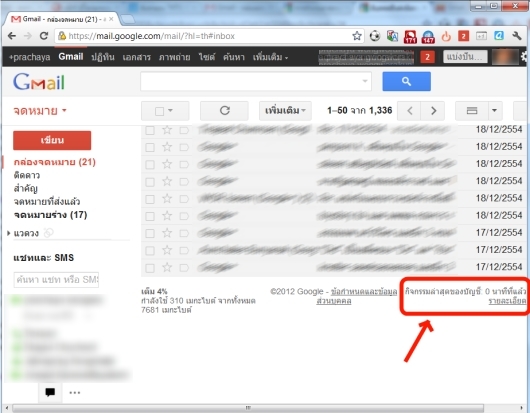Image resolution: width=530 pixels, height=413 pixels.
Task: Bookmark page with star icon in address bar
Action: click(357, 36)
